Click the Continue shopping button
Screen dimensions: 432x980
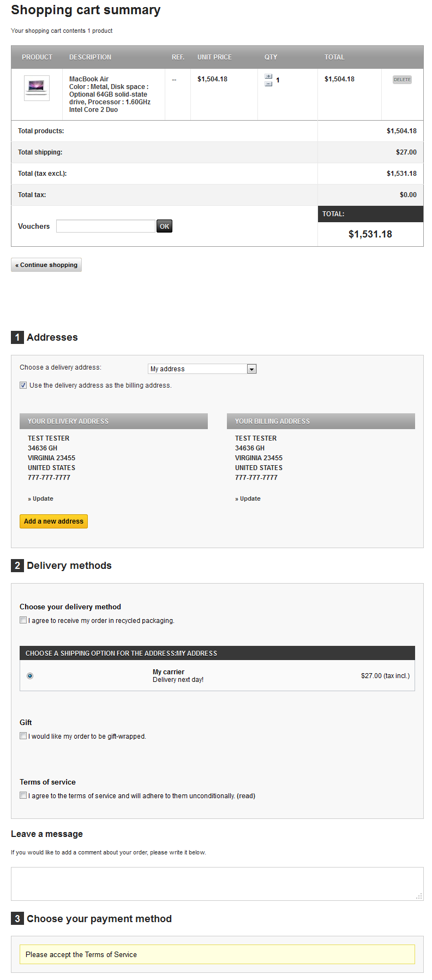click(x=46, y=265)
